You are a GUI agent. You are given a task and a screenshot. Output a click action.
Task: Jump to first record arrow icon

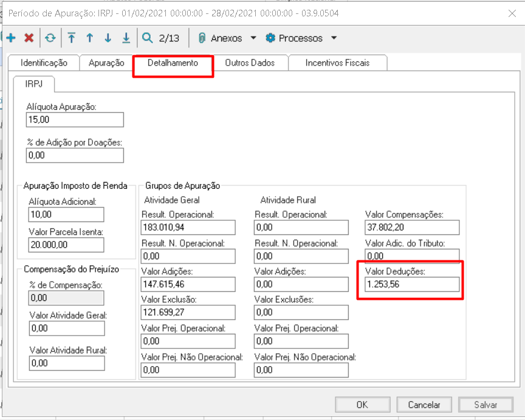coord(71,38)
